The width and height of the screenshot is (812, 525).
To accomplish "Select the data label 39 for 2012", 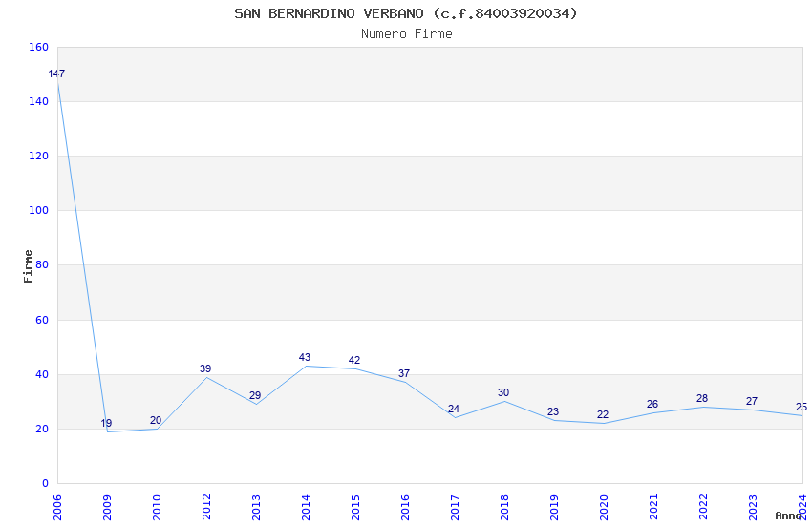I will coord(205,368).
